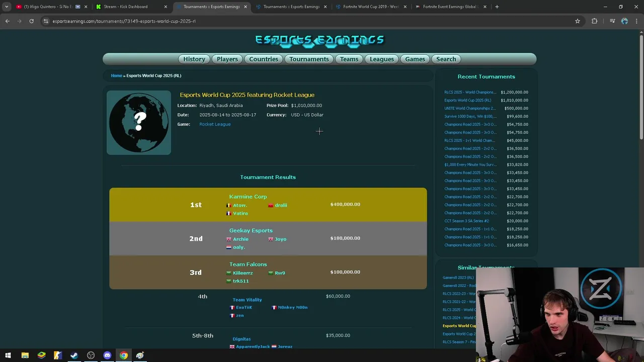The image size is (644, 362).
Task: Open the Chrome profile avatar
Action: pos(624,21)
